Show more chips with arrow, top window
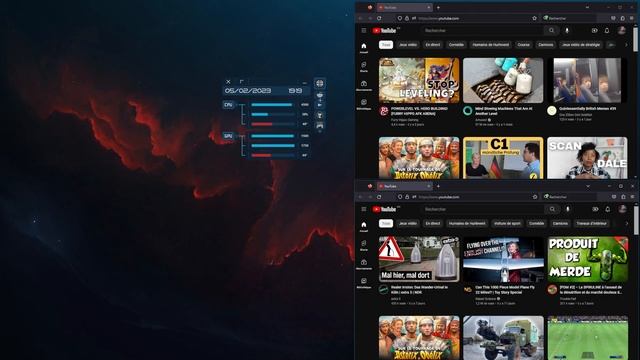Screen dimensions: 640x360 pyautogui.click(x=626, y=45)
